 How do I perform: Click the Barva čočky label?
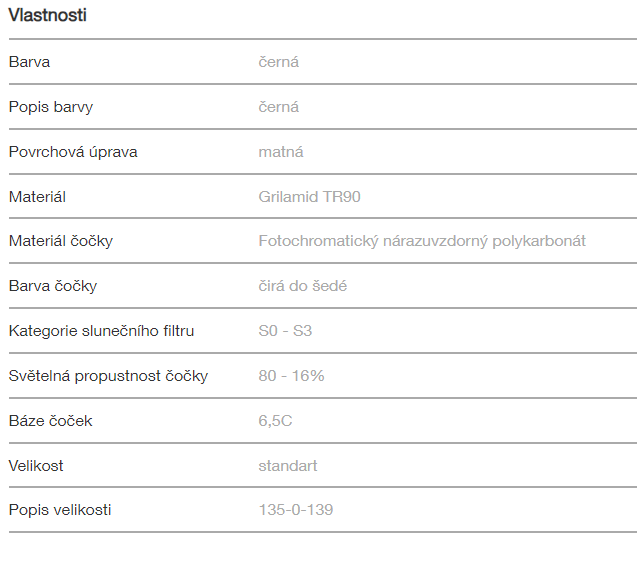coord(53,286)
